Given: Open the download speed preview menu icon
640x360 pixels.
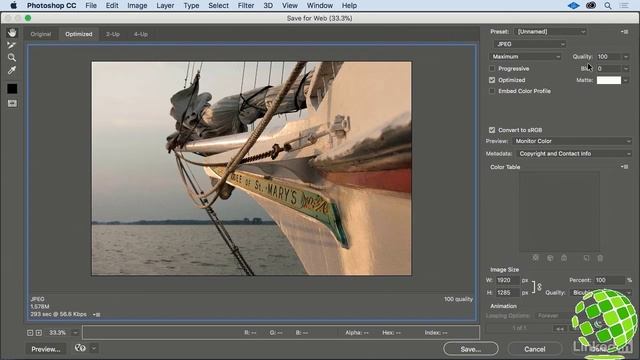Looking at the screenshot, I should pos(96,315).
